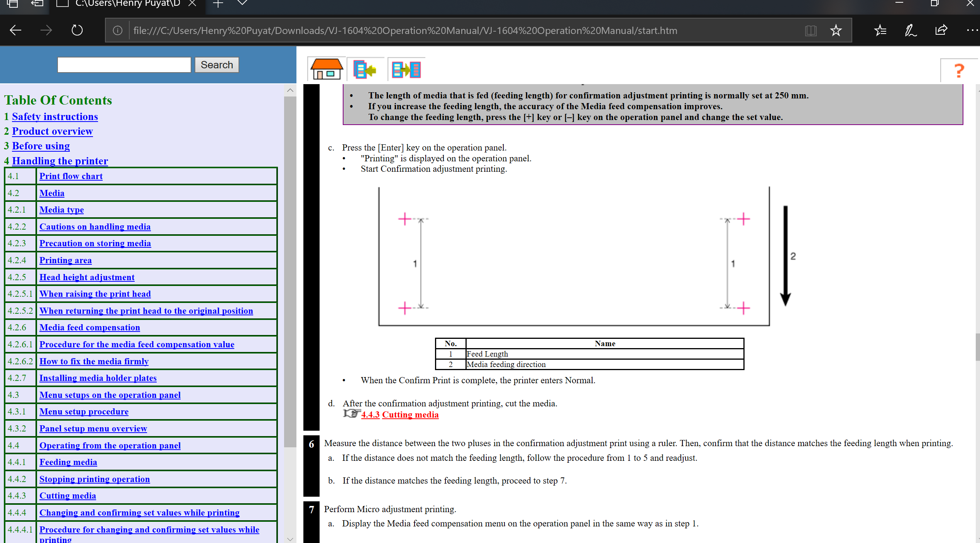Open the 4.2 Media section
This screenshot has width=980, height=543.
click(x=52, y=193)
